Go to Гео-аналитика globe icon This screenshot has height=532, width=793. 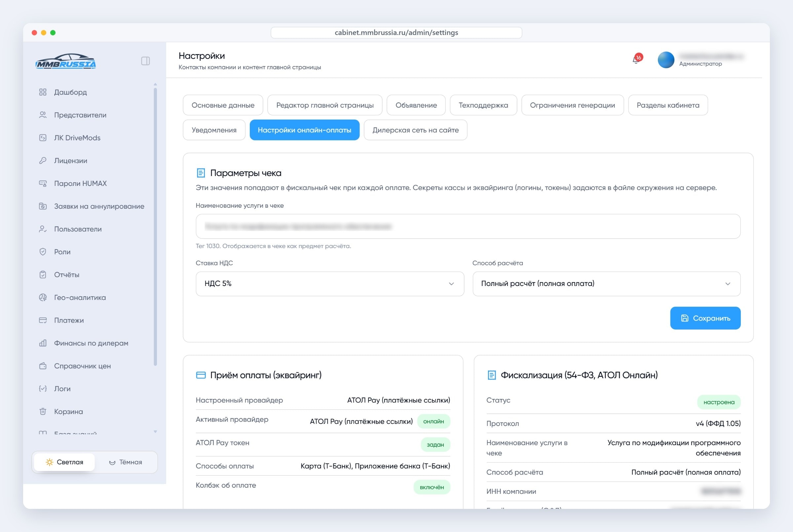43,298
